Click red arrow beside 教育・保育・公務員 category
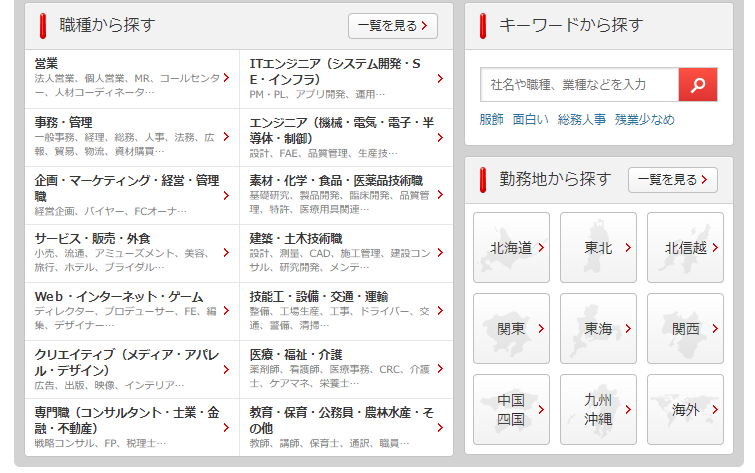This screenshot has width=755, height=473. coord(440,427)
